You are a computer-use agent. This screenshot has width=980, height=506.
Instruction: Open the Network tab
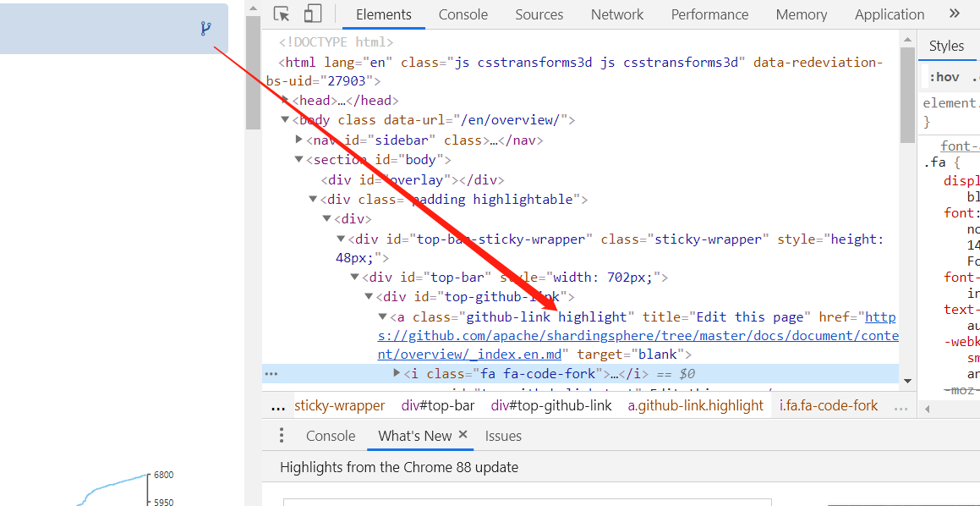pos(617,14)
